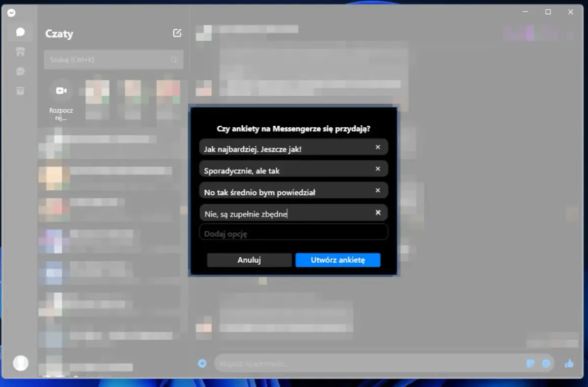Image resolution: width=588 pixels, height=387 pixels.
Task: Remove the option "Jak najbardziej. Jeszcze jak!"
Action: coord(378,147)
